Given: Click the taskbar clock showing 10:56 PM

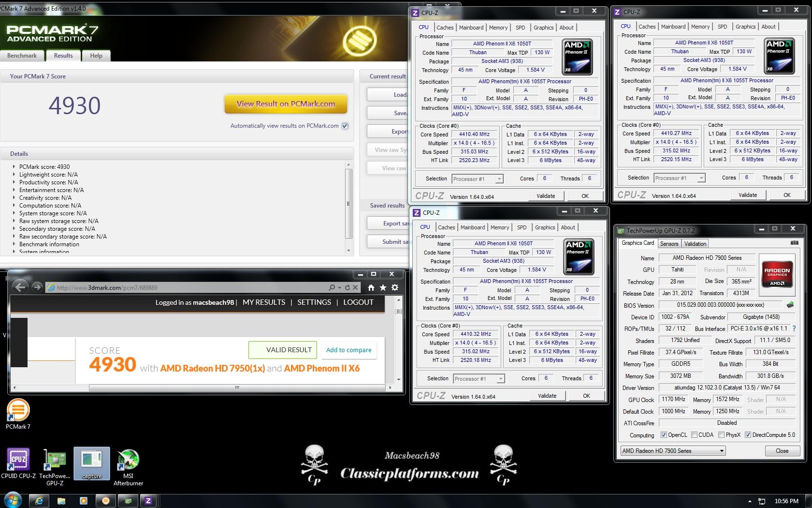Looking at the screenshot, I should tap(786, 501).
